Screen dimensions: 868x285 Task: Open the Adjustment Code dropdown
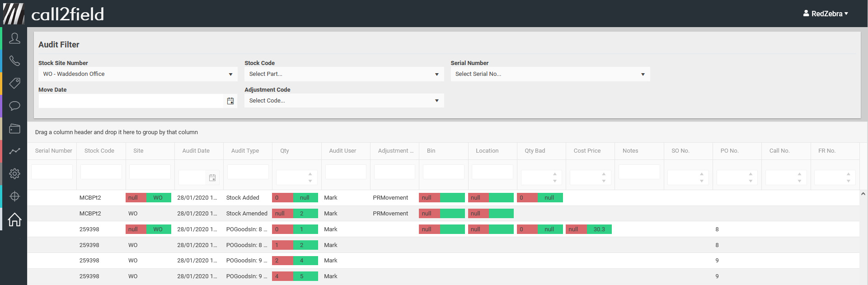(x=436, y=101)
